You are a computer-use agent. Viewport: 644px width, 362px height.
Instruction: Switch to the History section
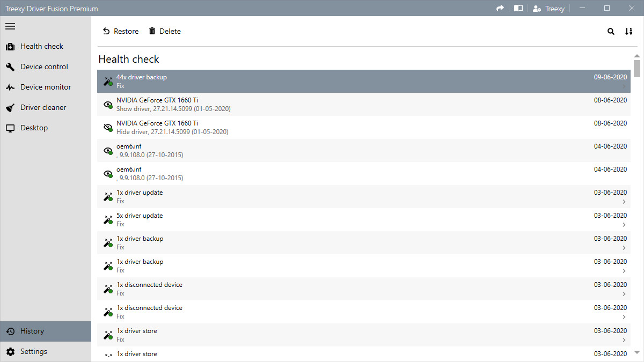(x=32, y=331)
